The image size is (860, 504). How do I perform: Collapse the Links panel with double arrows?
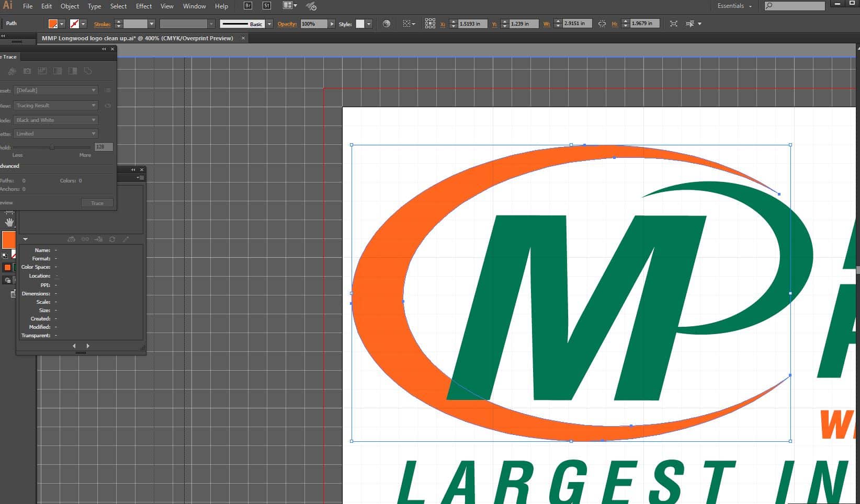[x=133, y=170]
